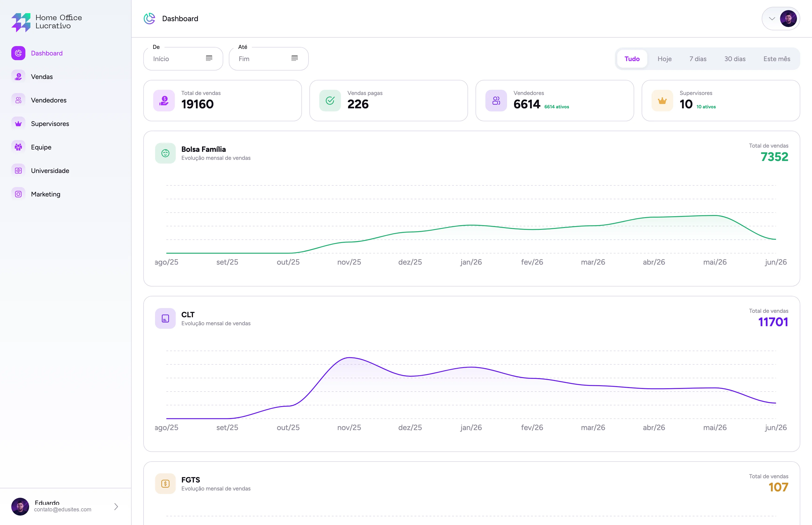Select the Tudo period filter
This screenshot has width=812, height=525.
632,59
